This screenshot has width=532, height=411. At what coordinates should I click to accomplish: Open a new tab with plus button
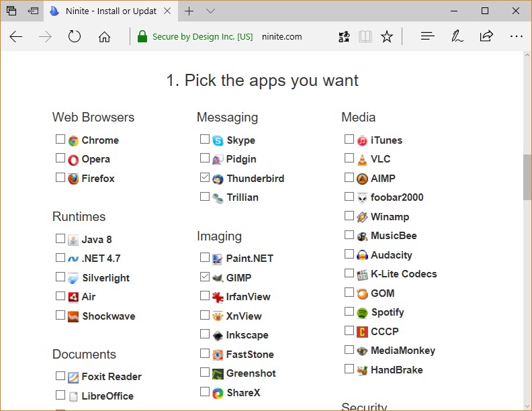pyautogui.click(x=189, y=11)
